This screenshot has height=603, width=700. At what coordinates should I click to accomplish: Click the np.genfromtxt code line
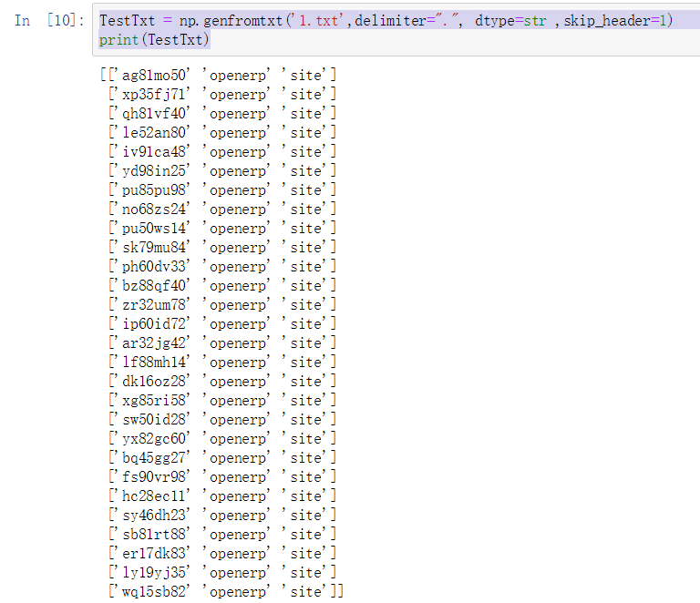click(x=386, y=21)
